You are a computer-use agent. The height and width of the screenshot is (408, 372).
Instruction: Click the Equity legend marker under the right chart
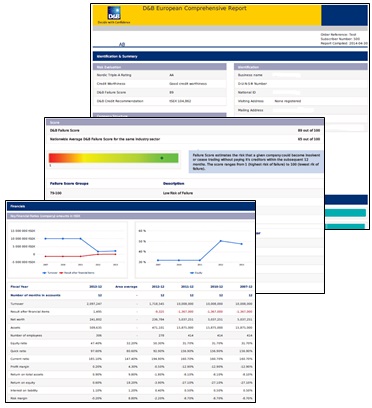(192, 273)
